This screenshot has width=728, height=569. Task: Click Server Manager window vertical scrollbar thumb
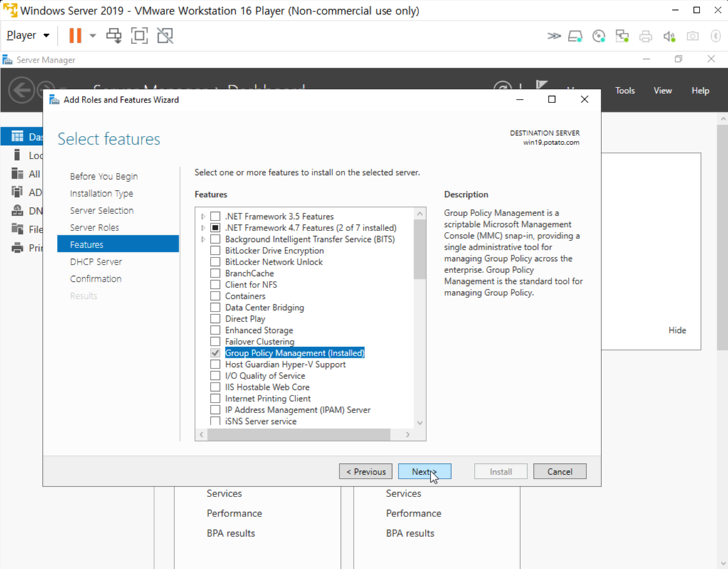723,237
